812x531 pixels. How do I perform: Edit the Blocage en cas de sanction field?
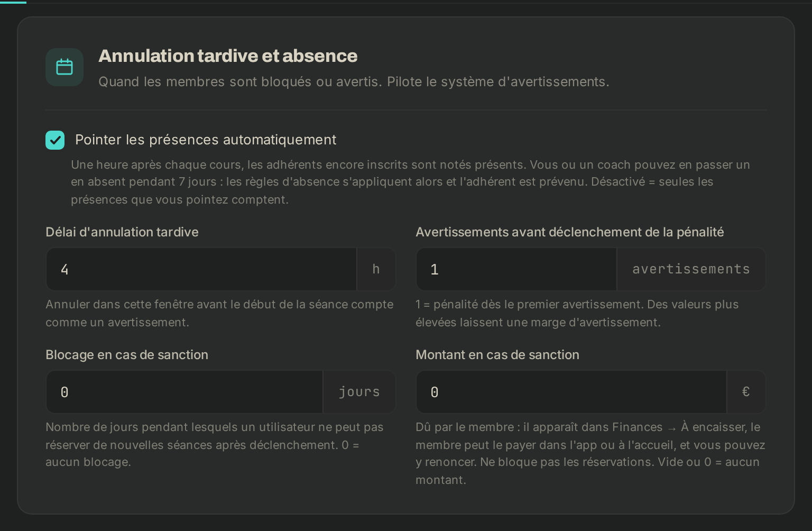click(184, 392)
